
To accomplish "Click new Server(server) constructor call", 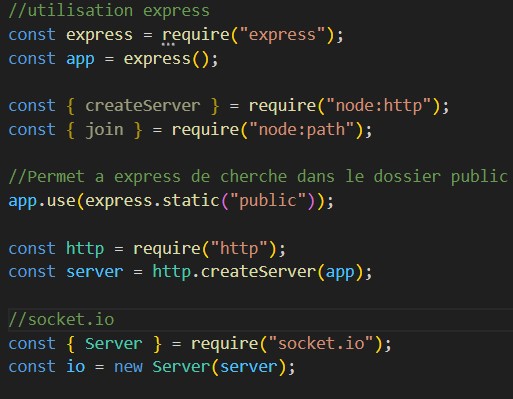I will [x=200, y=367].
